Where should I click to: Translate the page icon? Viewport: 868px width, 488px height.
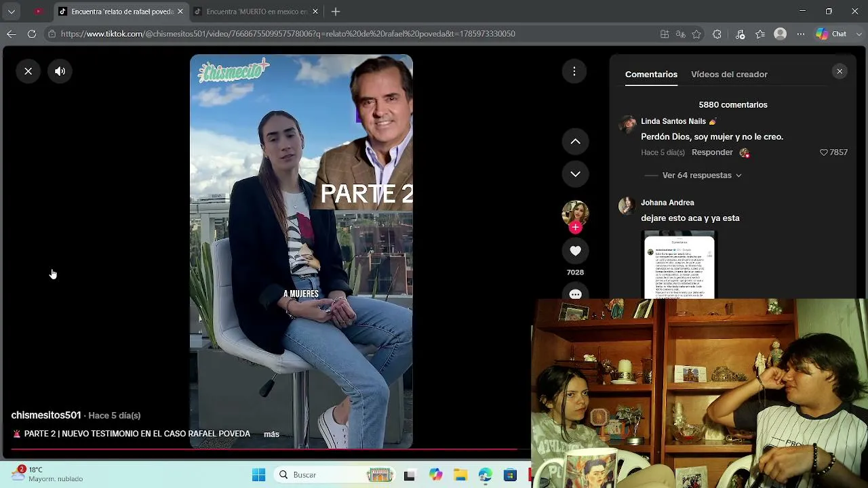click(680, 34)
